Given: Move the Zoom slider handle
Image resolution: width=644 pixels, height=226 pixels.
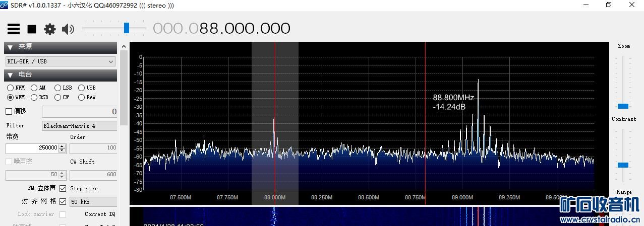Looking at the screenshot, I should click(623, 106).
